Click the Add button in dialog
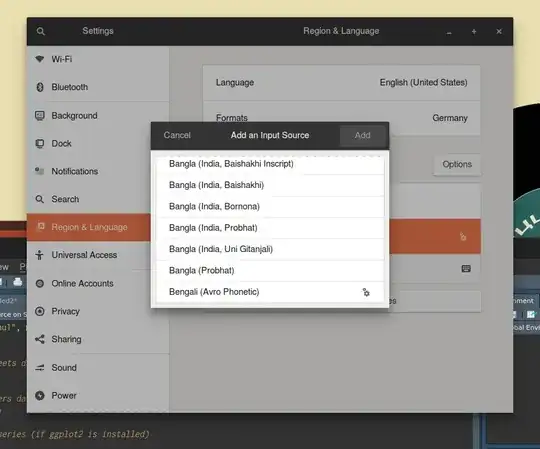The width and height of the screenshot is (540, 449). (x=362, y=135)
